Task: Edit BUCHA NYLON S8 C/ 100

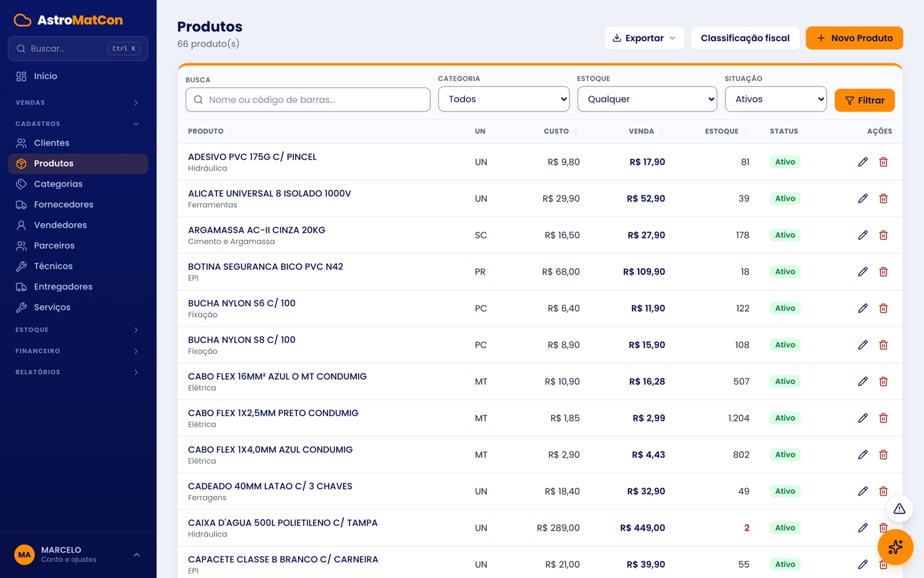Action: pos(863,345)
